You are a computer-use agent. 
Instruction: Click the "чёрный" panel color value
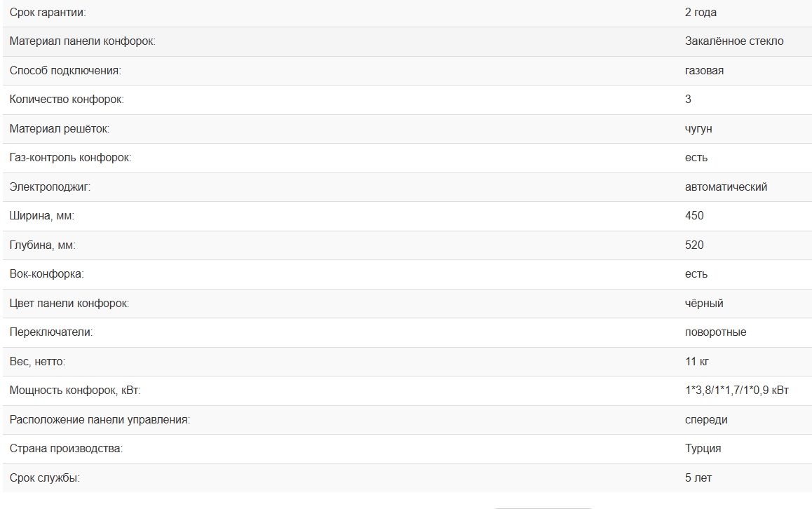704,304
